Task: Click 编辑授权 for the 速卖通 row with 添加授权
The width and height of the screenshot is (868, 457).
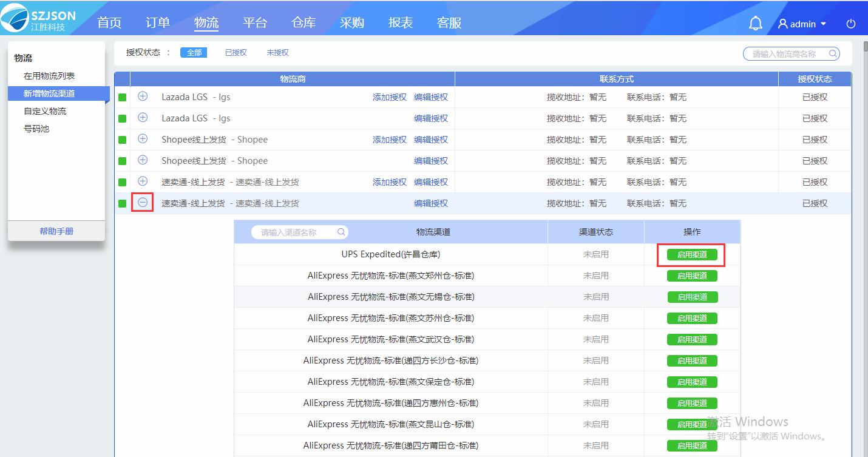Action: click(431, 182)
